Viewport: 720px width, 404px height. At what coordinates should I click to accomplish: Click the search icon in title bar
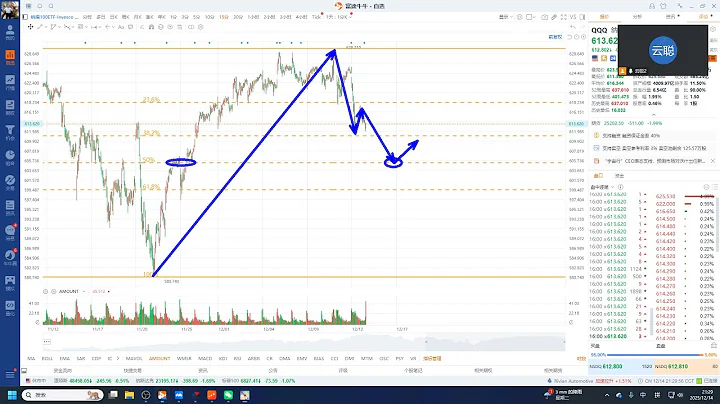point(51,6)
